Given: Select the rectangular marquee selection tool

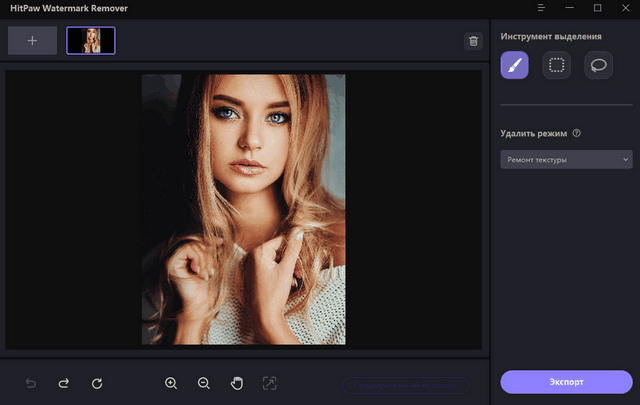Looking at the screenshot, I should pyautogui.click(x=557, y=66).
